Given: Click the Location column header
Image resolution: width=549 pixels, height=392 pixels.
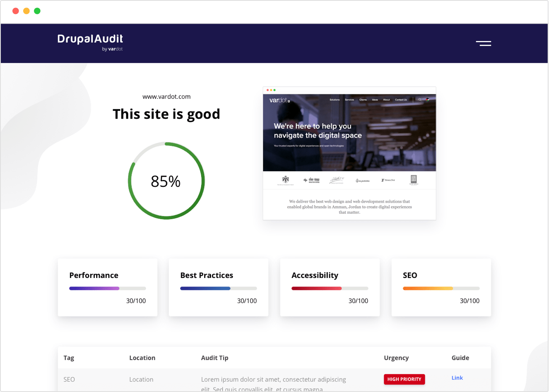Looking at the screenshot, I should (x=142, y=358).
